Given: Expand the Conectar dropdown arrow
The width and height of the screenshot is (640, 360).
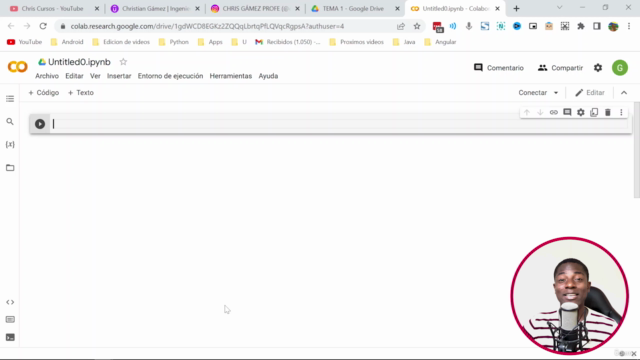Looking at the screenshot, I should tap(556, 93).
